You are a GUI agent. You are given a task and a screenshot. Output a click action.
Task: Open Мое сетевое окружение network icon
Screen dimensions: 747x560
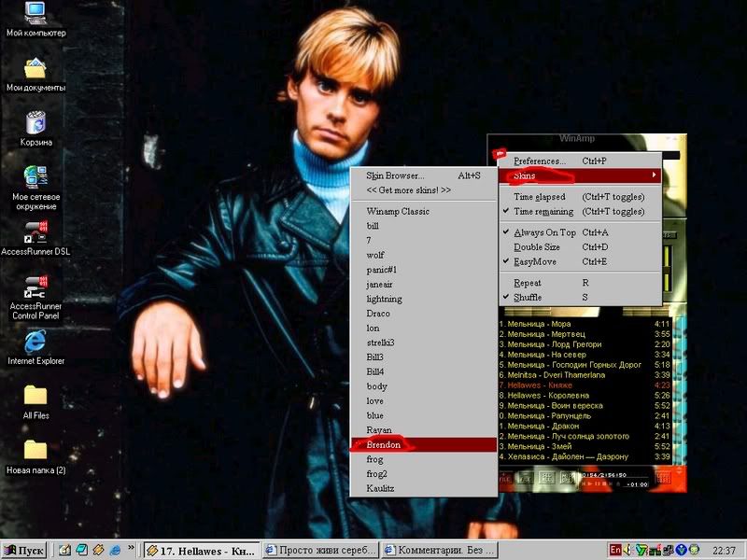pyautogui.click(x=35, y=177)
